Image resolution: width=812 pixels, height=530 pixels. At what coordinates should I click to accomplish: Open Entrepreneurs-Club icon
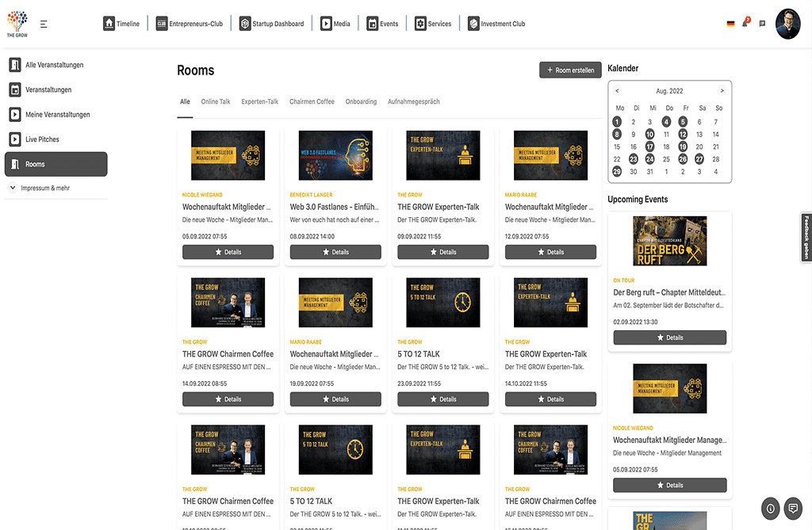coord(162,24)
